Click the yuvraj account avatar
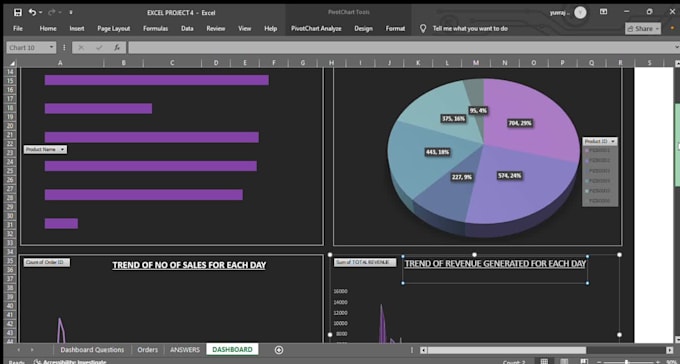 [580, 12]
